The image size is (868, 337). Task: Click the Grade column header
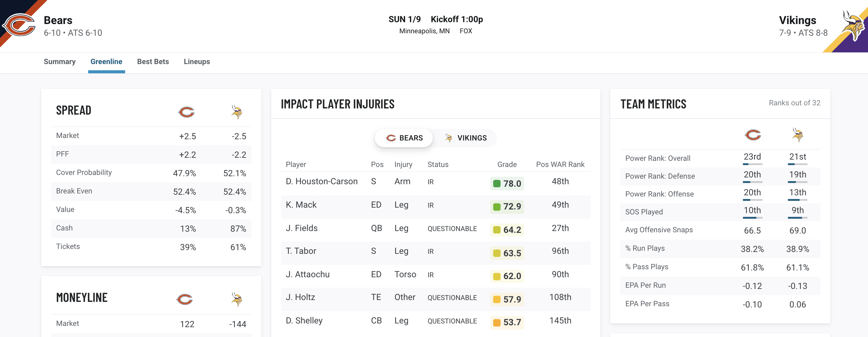507,164
